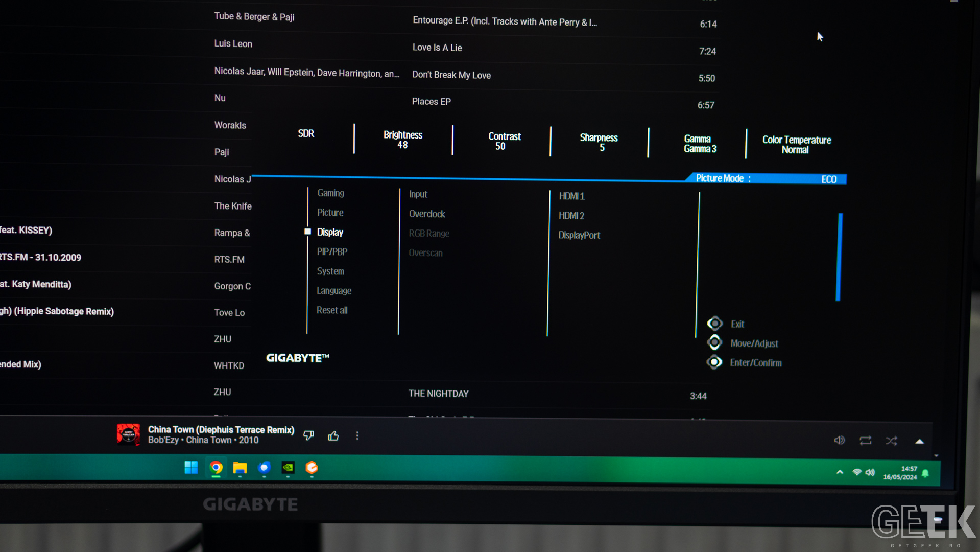The image size is (980, 552).
Task: Select Gaming in the monitor OSD menu
Action: coord(331,193)
